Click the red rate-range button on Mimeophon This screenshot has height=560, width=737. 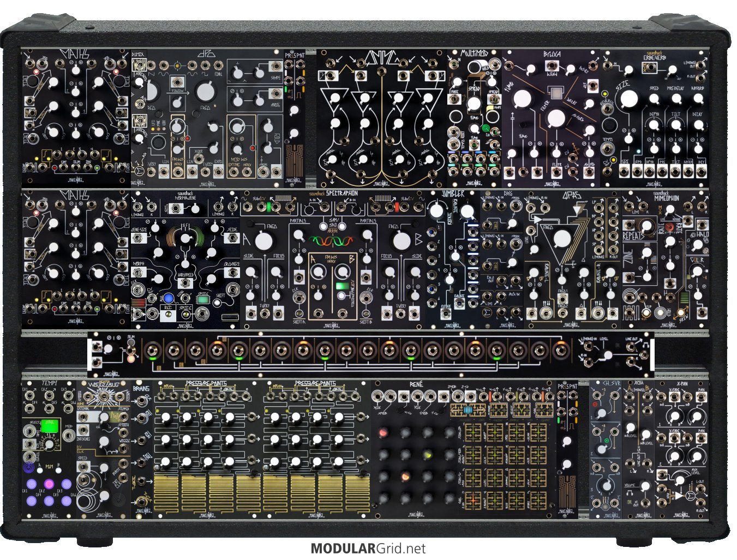click(669, 226)
